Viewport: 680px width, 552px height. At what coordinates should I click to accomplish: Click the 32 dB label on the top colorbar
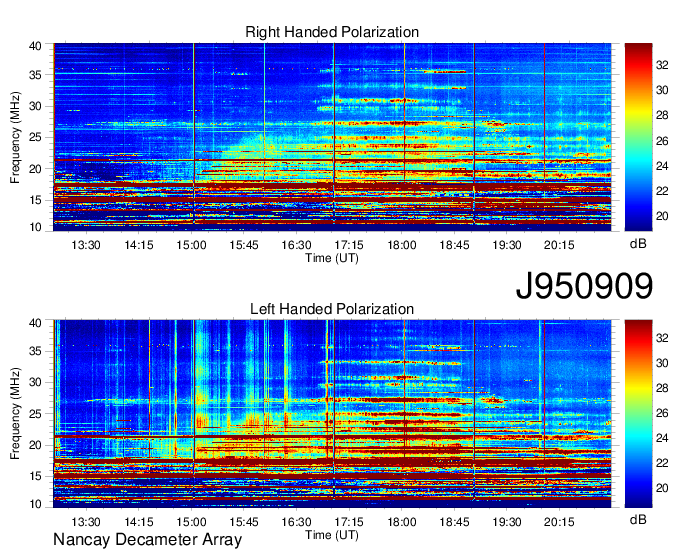pos(662,65)
